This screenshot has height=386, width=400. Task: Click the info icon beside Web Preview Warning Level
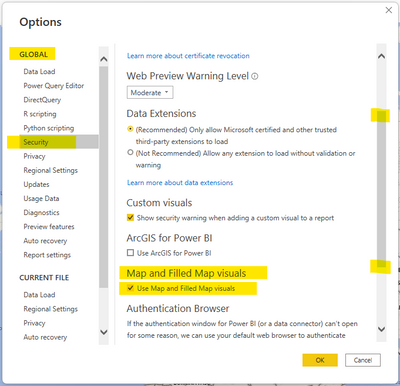click(255, 77)
